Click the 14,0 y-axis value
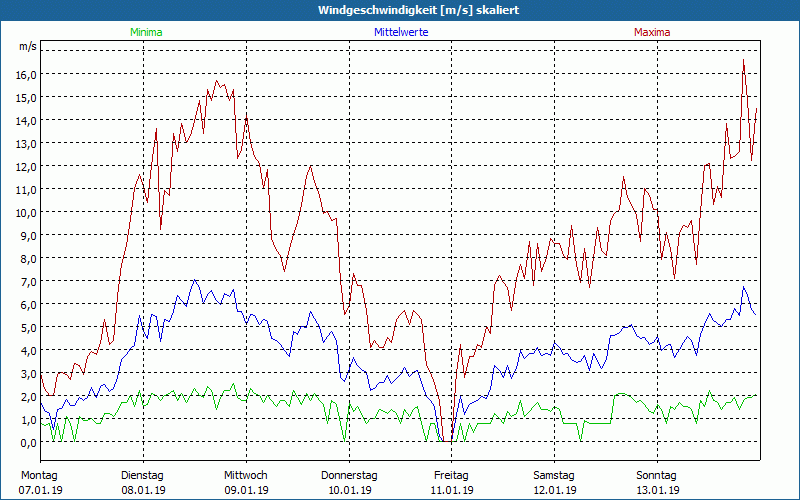 [28, 120]
